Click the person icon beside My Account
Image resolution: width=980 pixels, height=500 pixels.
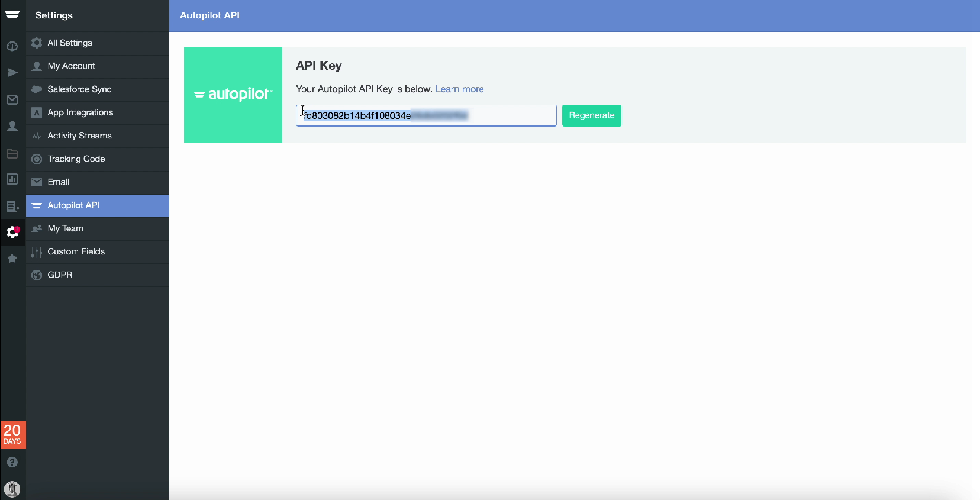(x=37, y=66)
